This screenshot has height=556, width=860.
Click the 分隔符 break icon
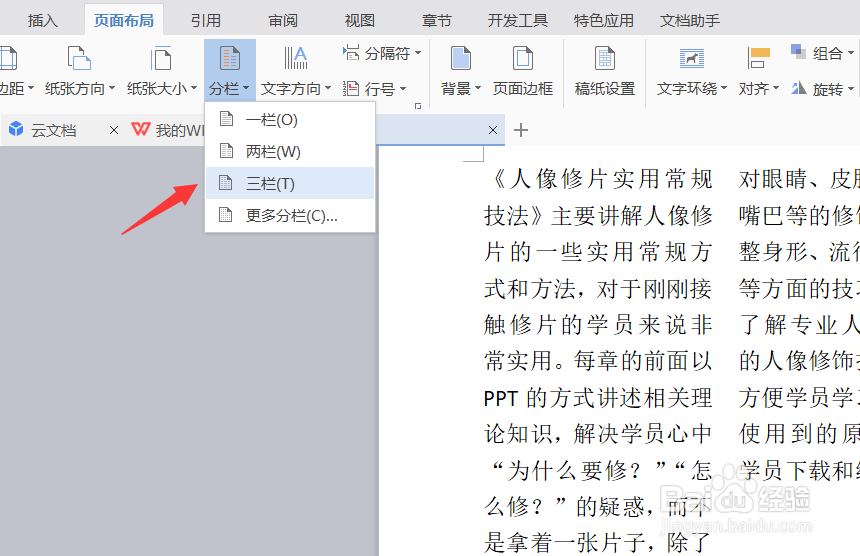[x=351, y=53]
